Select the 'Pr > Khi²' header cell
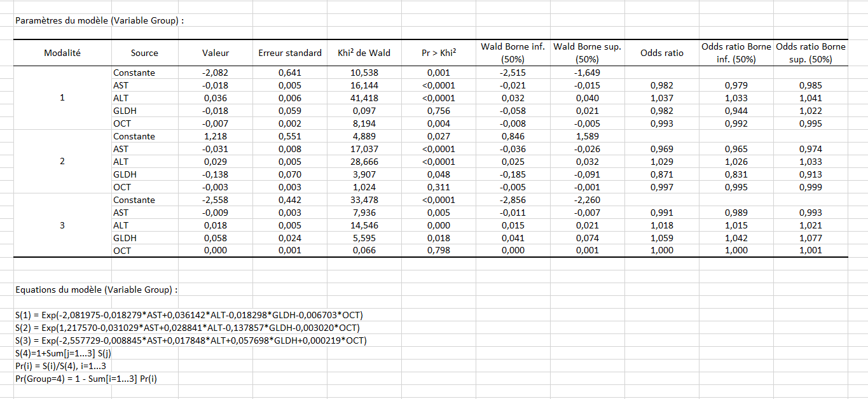This screenshot has height=399, width=868. click(439, 53)
